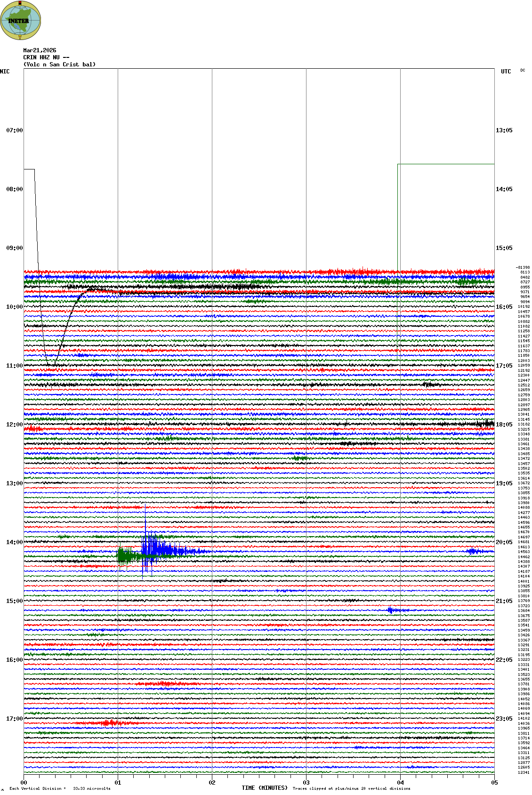
Task: Click the INETER logo
Action: pyautogui.click(x=21, y=20)
